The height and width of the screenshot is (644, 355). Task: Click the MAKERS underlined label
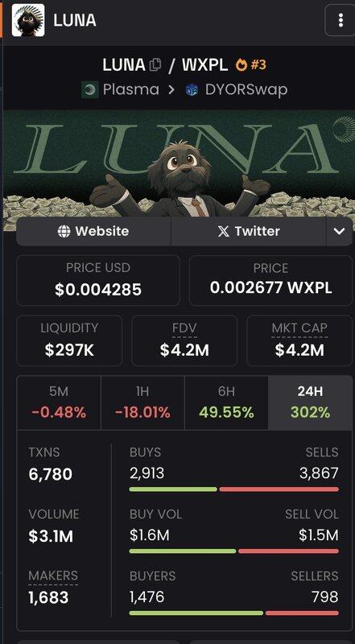click(x=53, y=576)
